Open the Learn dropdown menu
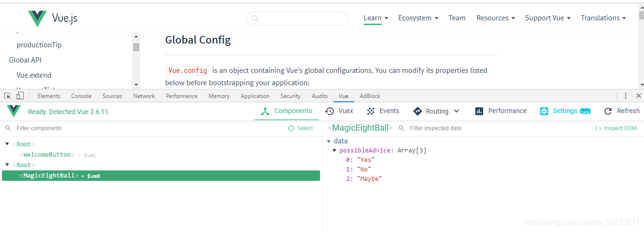The image size is (644, 231). point(376,18)
